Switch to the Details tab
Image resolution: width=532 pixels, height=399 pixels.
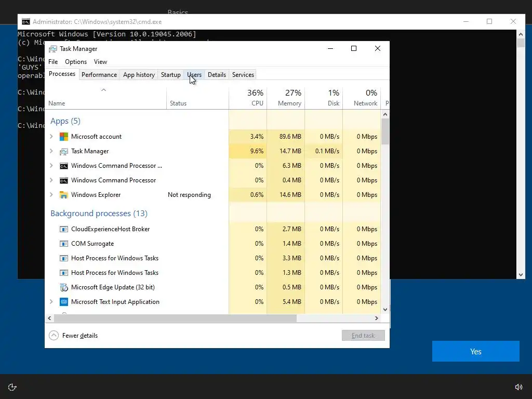[217, 75]
